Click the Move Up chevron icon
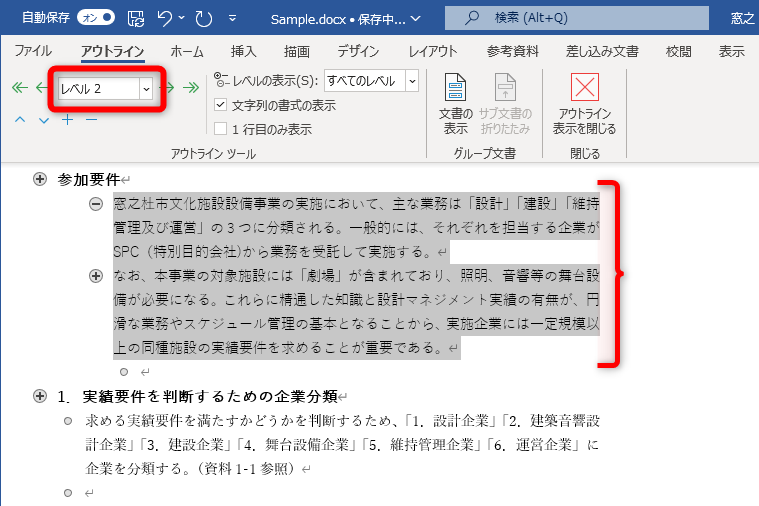Image resolution: width=759 pixels, height=506 pixels. click(20, 120)
